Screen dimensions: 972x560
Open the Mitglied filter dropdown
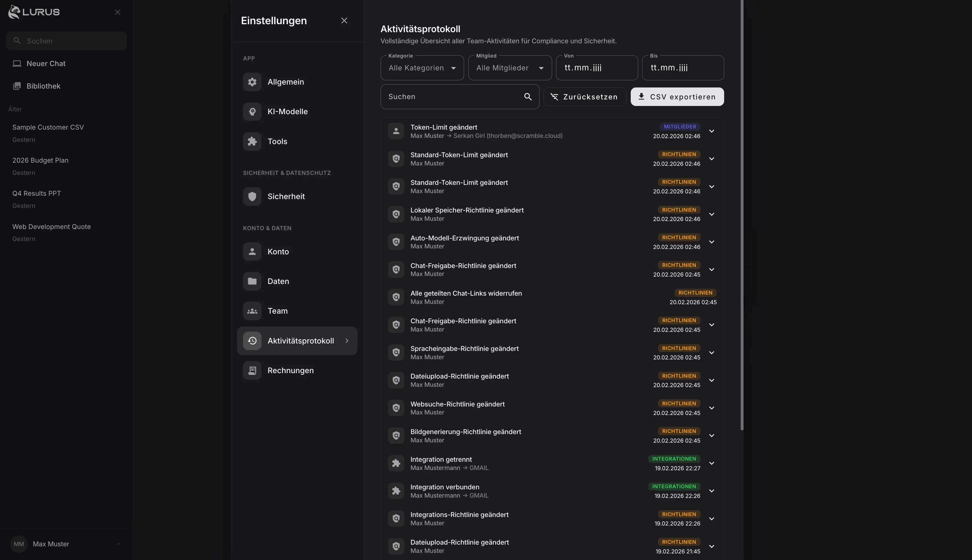(510, 68)
